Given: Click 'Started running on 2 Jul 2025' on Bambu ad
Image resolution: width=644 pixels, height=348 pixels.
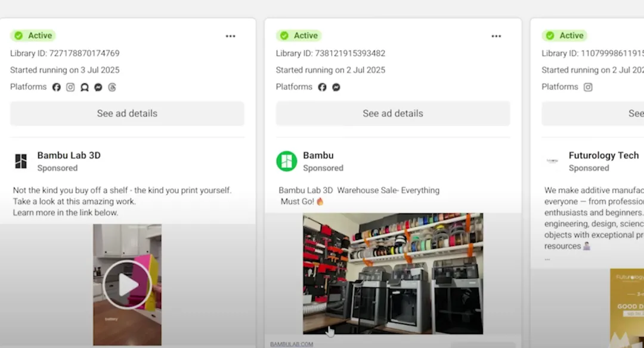Looking at the screenshot, I should 330,70.
